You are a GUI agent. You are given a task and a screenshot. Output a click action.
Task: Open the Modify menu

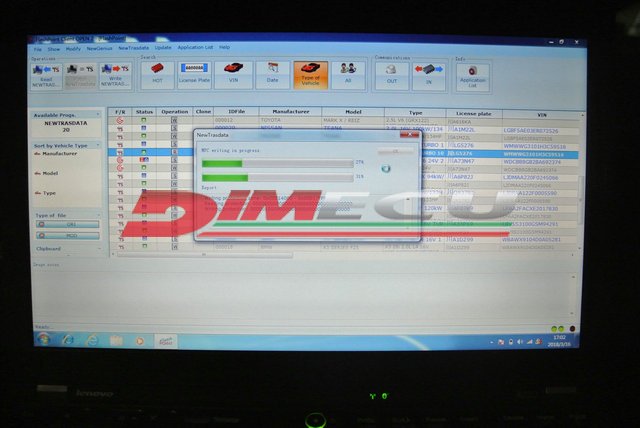[x=73, y=47]
